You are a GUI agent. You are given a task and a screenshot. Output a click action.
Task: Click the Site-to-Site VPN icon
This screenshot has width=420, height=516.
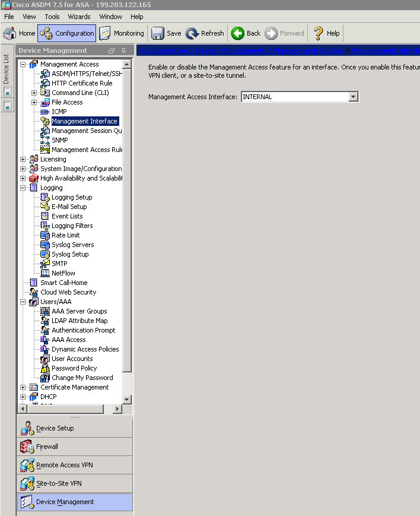(27, 483)
